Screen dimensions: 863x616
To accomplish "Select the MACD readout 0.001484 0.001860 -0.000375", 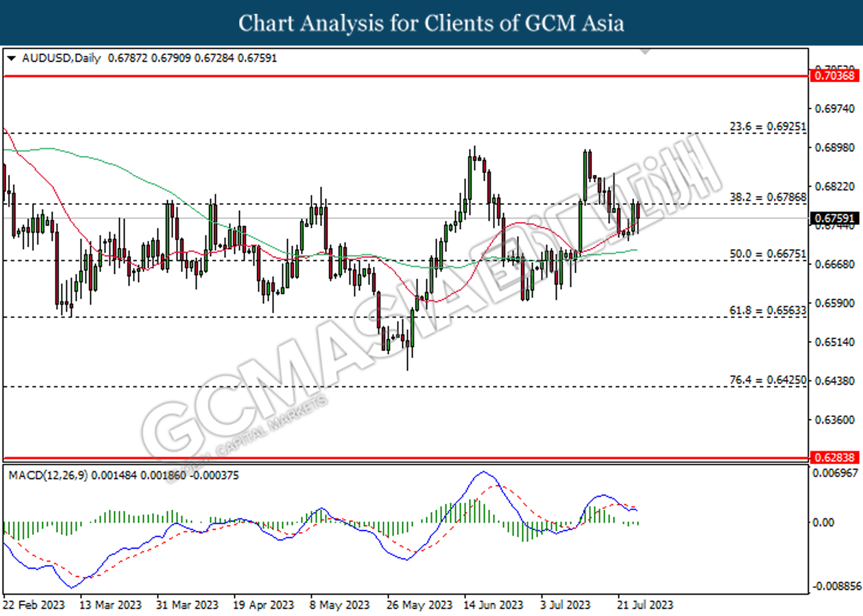I will coord(165,475).
